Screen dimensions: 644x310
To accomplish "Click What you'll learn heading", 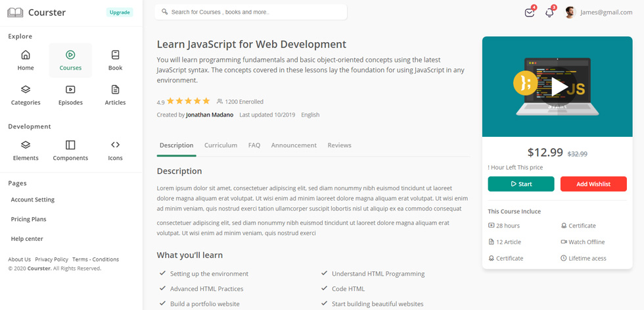I will click(x=190, y=255).
